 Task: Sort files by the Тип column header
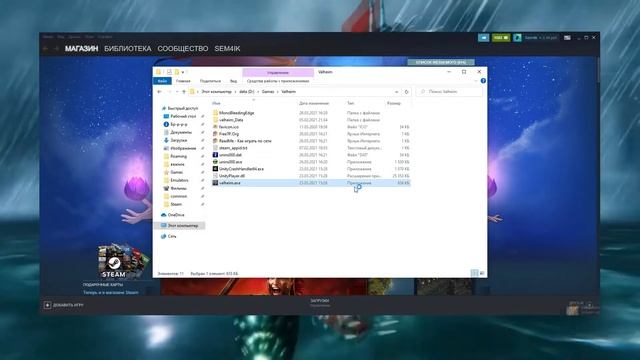point(350,103)
